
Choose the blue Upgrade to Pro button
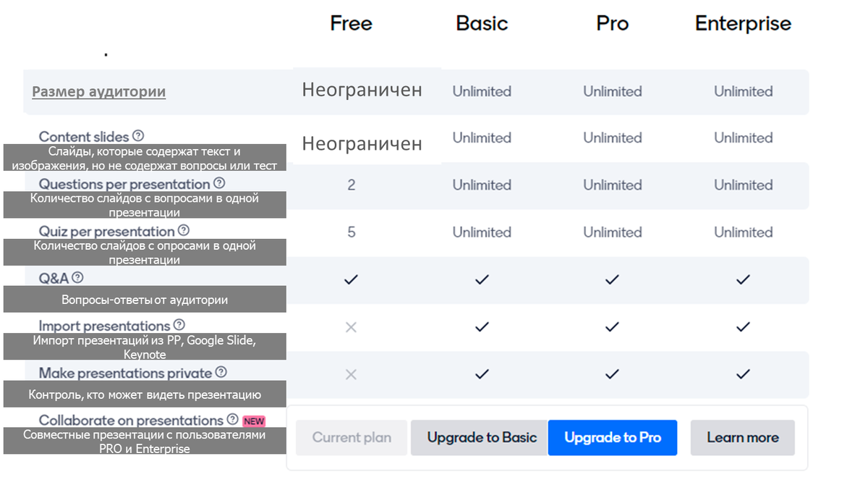pyautogui.click(x=613, y=437)
